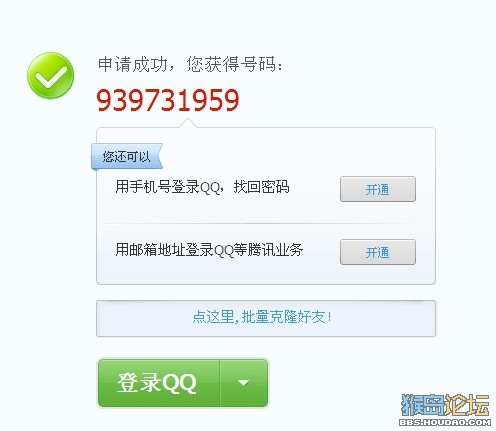
Task: Open the BBS.HOUDAO.COM watermark address
Action: [445, 422]
